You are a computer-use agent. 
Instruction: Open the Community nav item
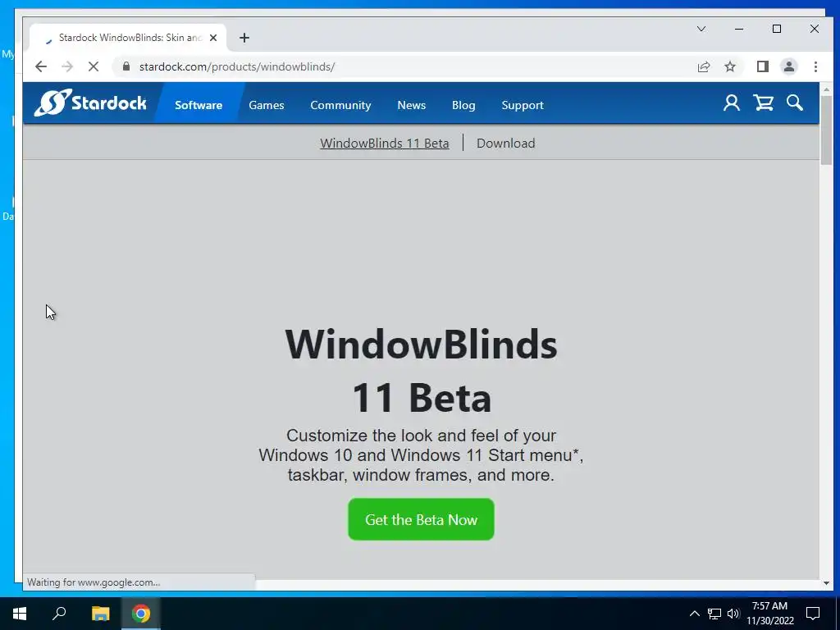340,105
